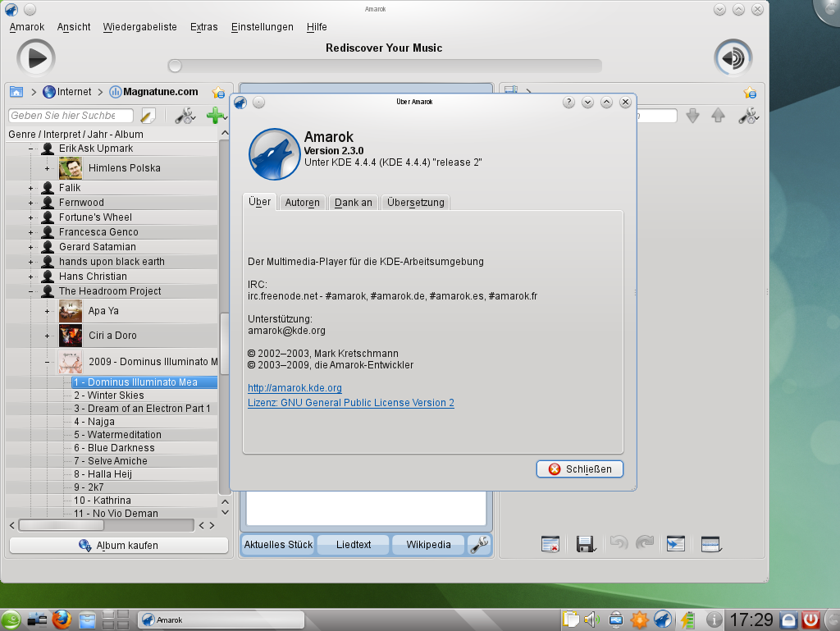840x631 pixels.
Task: Click the help question mark in the dialog title bar
Action: pyautogui.click(x=568, y=102)
